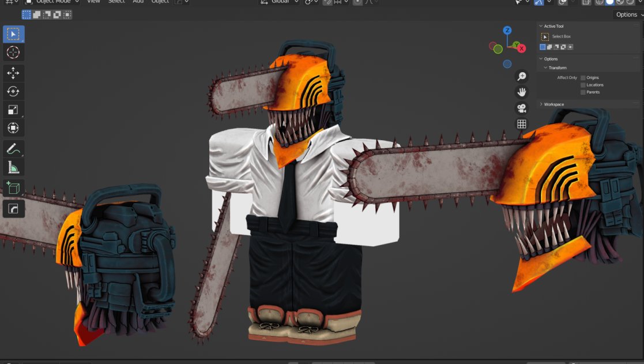Activate the Annotate pencil tool
644x364 pixels.
point(13,149)
